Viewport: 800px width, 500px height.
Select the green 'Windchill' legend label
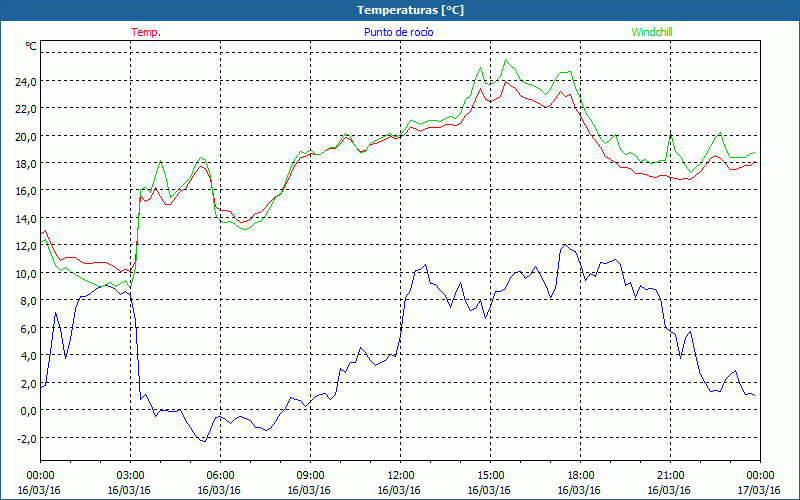(x=652, y=32)
